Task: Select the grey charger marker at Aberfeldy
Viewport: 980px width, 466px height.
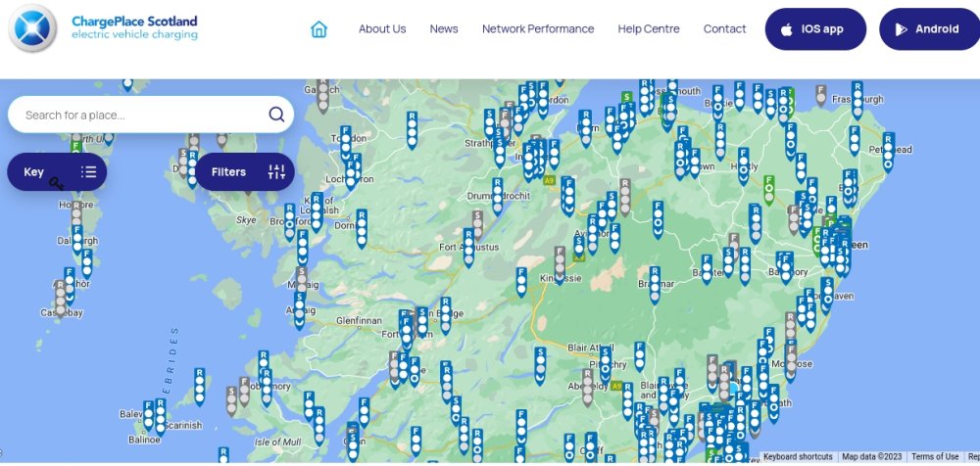Action: click(x=587, y=386)
